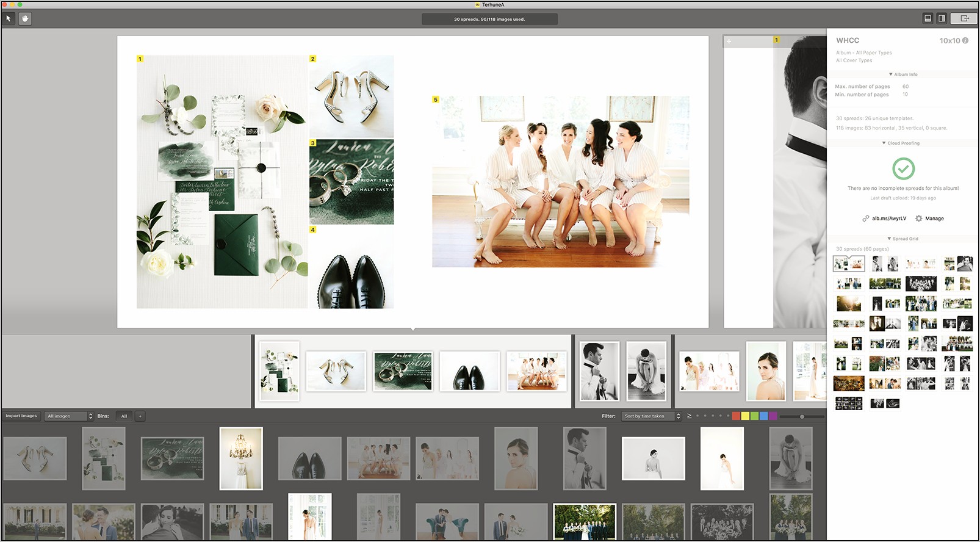Click yellow number 3 badge on rings photo
Viewport: 980px width, 542px height.
(312, 143)
